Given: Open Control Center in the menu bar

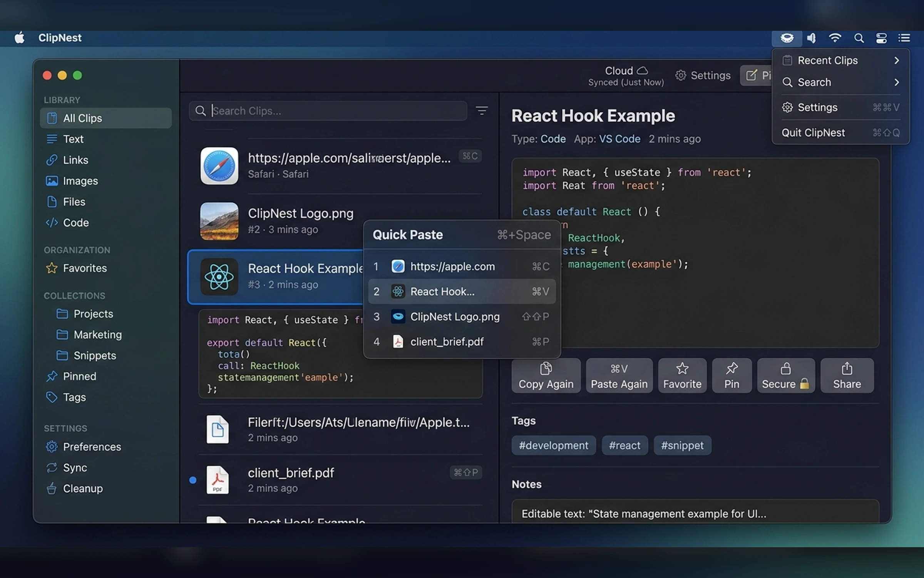Looking at the screenshot, I should click(881, 38).
